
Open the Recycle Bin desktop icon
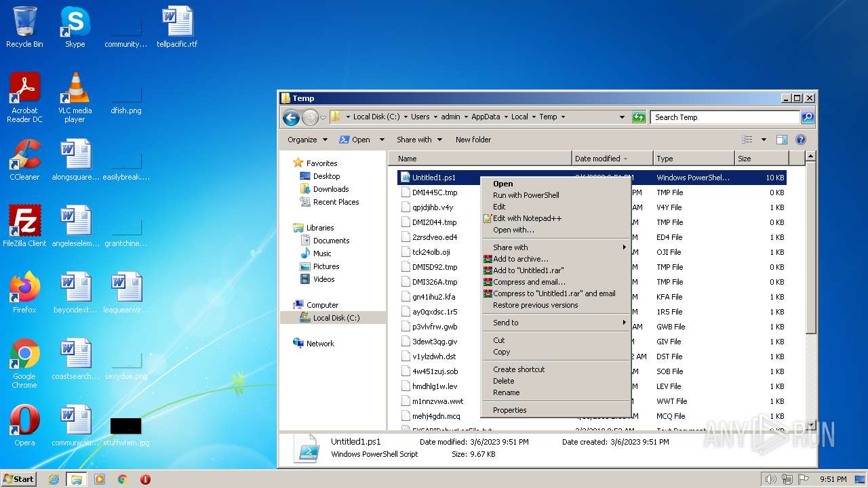pyautogui.click(x=24, y=27)
